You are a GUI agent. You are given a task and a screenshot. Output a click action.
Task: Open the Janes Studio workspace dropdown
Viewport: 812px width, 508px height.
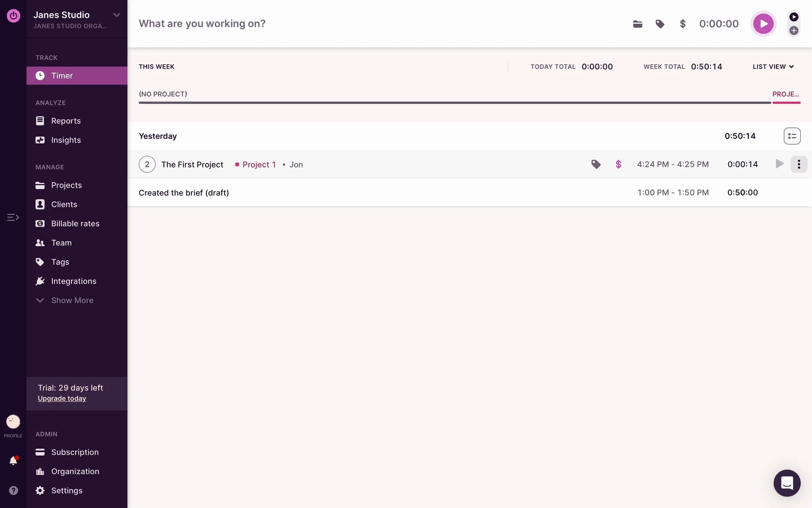[116, 15]
